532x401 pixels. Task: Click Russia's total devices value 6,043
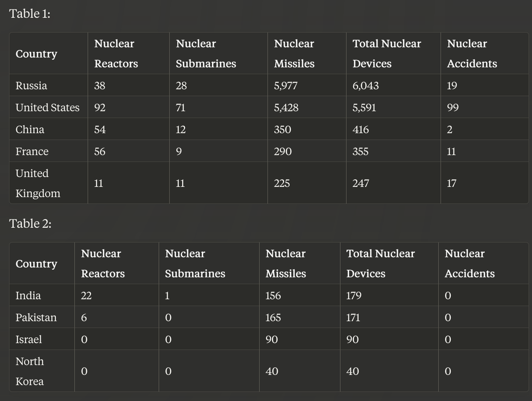pyautogui.click(x=366, y=85)
